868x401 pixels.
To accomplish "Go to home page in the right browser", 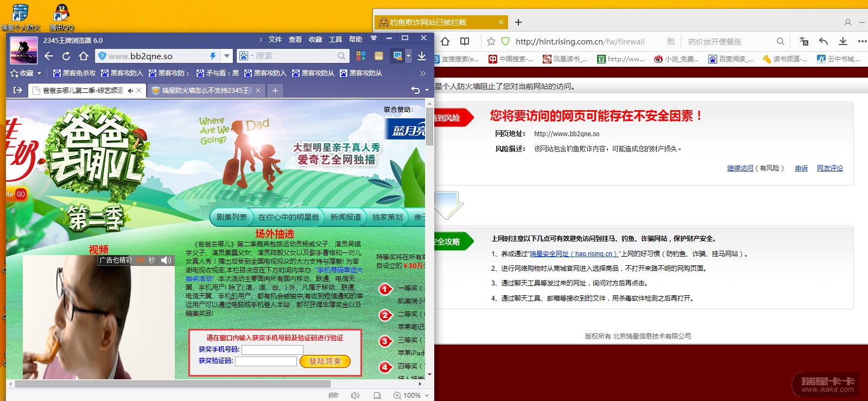I will (x=445, y=42).
